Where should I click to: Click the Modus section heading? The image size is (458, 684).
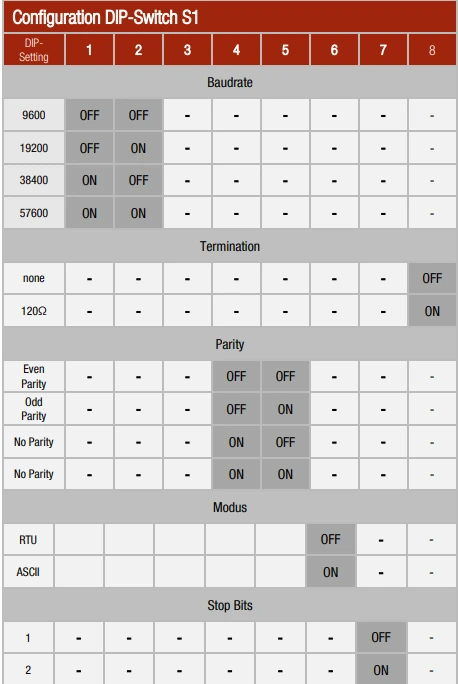click(x=230, y=507)
